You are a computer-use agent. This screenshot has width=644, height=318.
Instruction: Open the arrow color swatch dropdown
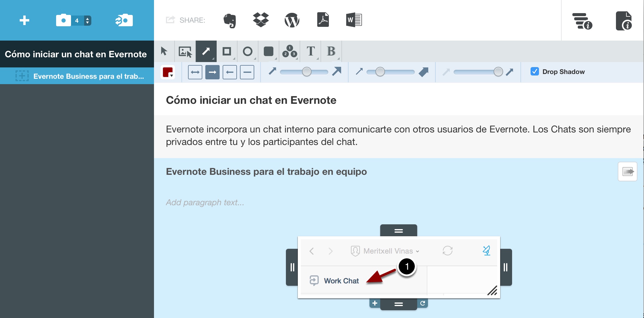168,72
